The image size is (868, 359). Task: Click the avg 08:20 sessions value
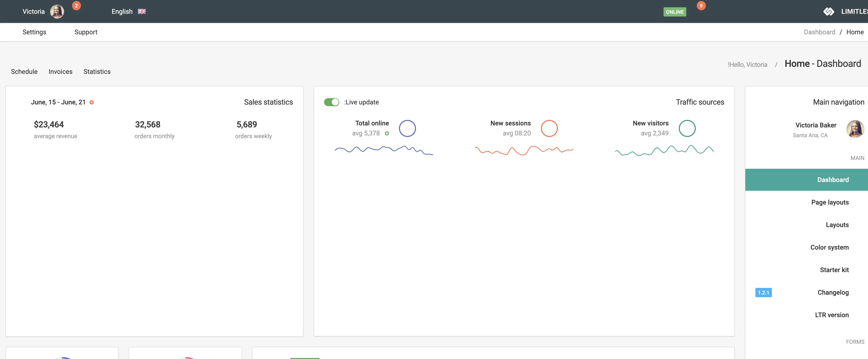[517, 133]
